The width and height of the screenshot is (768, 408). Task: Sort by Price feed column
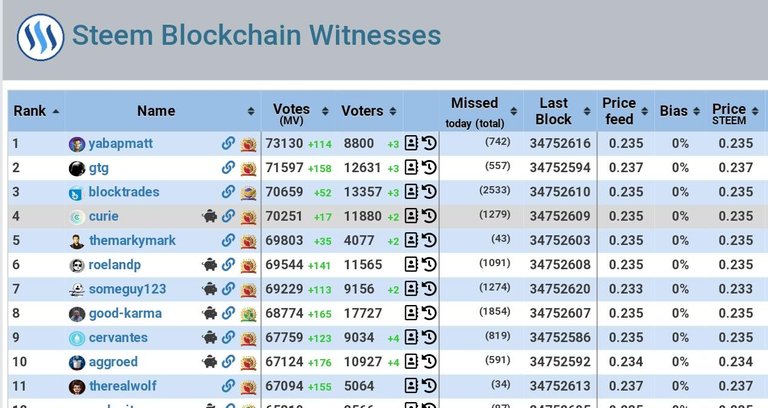pyautogui.click(x=625, y=111)
